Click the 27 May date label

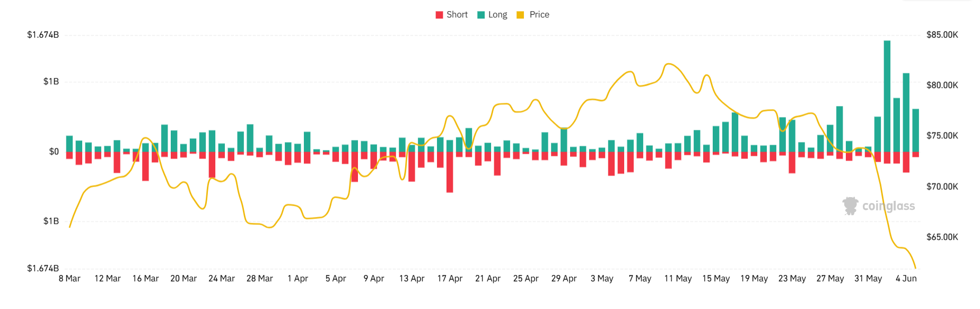click(830, 279)
